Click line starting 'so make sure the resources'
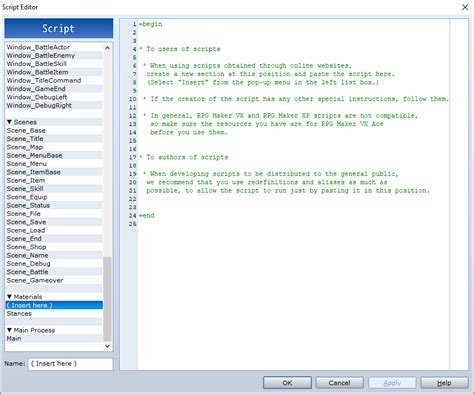 click(x=267, y=124)
